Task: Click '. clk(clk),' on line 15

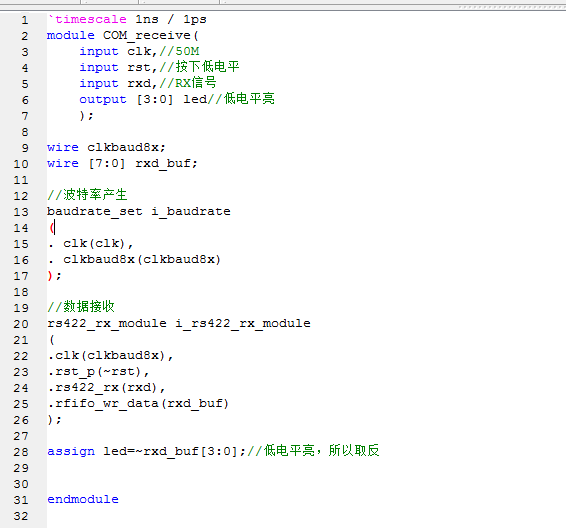Action: [91, 244]
